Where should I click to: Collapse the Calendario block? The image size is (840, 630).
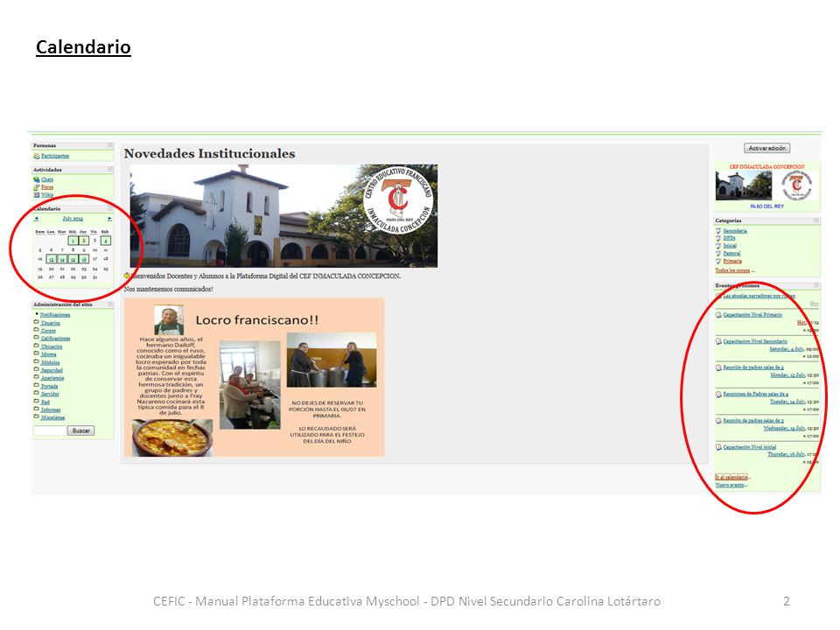tap(110, 208)
